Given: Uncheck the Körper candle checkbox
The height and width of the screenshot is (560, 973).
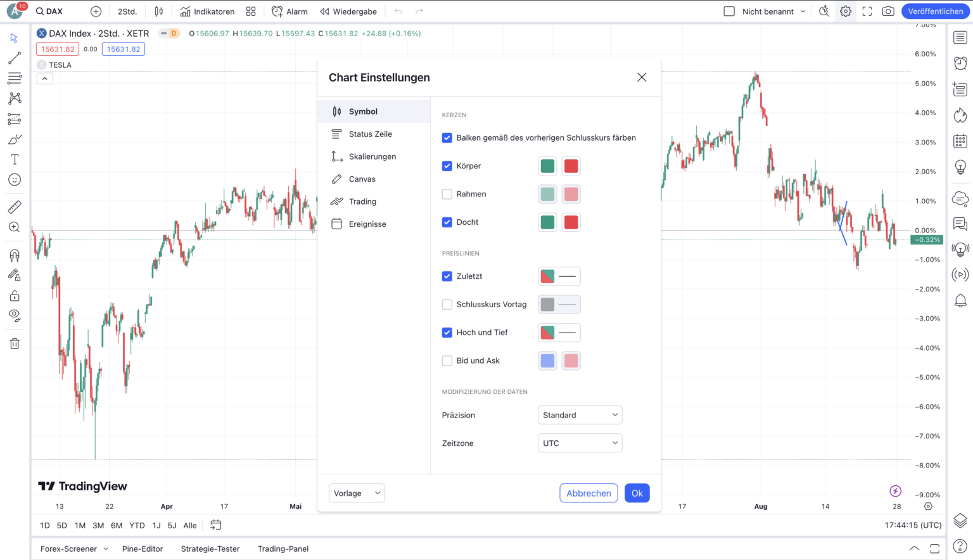Looking at the screenshot, I should click(447, 166).
